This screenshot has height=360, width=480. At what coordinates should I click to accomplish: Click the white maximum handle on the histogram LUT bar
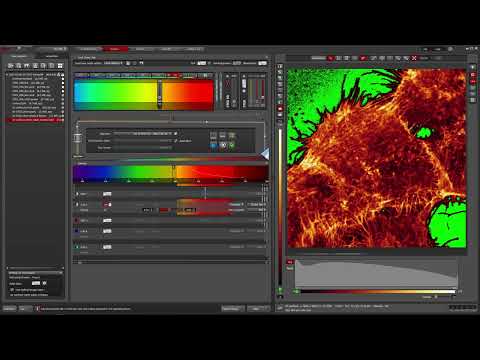tap(453, 292)
